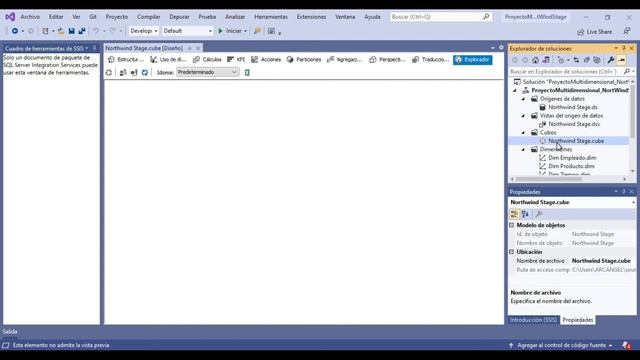Click the home icon in Solution Explorer
The width and height of the screenshot is (640, 360).
coord(535,60)
